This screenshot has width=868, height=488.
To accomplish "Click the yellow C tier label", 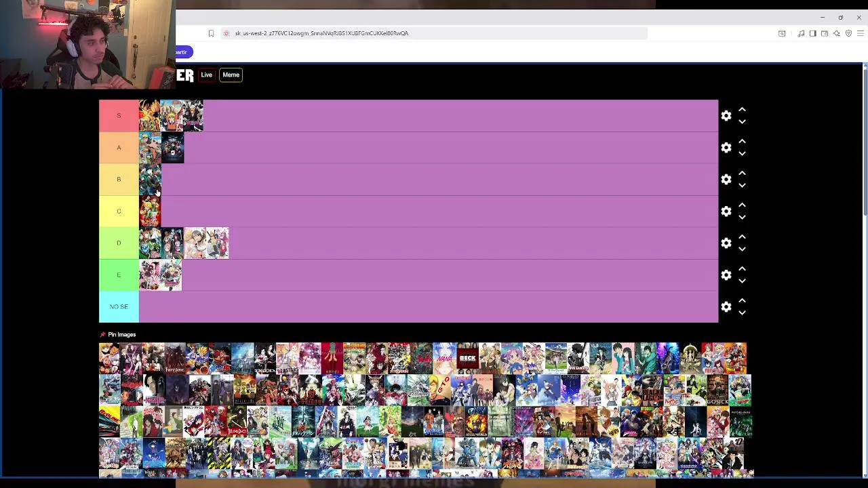I will 119,211.
